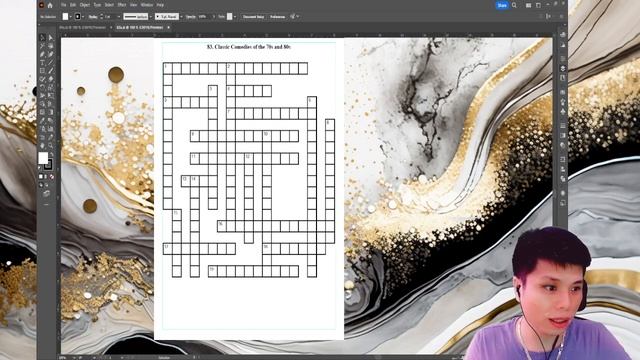
Task: Click the large white Fill box in toolbar
Action: tap(43, 158)
